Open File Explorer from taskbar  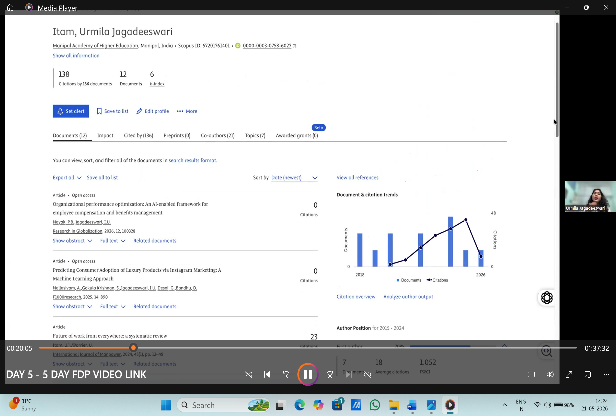click(x=394, y=405)
